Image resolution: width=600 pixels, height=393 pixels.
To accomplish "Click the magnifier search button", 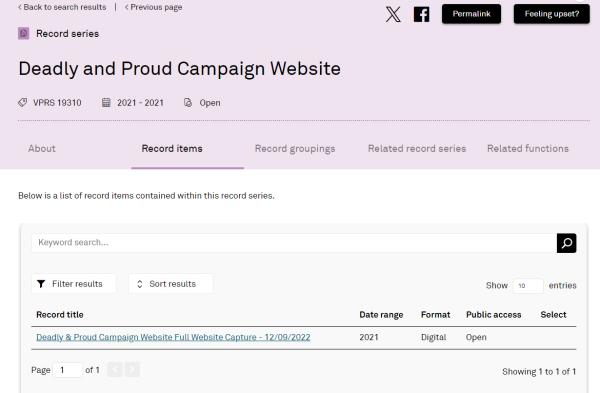I will 566,243.
